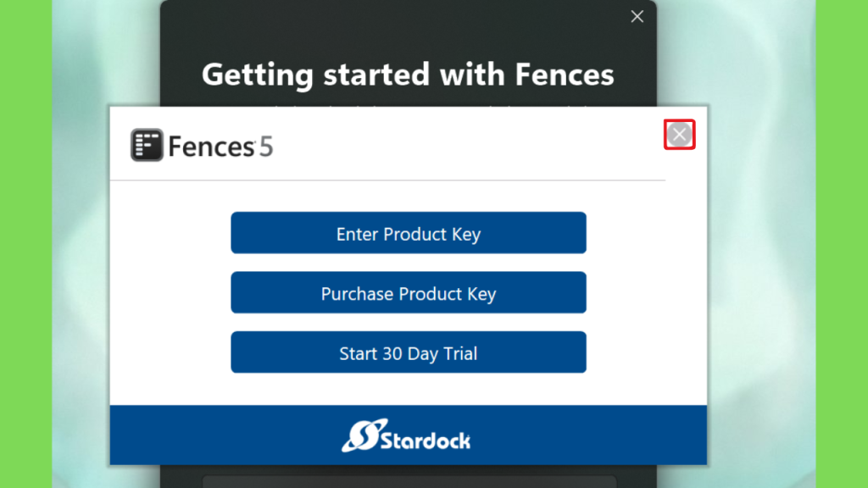This screenshot has width=868, height=488.
Task: Click the divider line below the Fences header
Action: (x=387, y=180)
